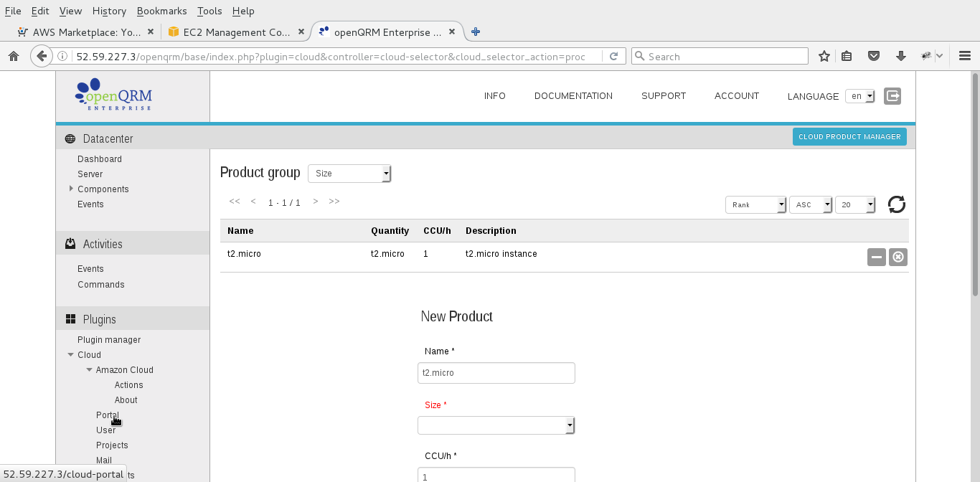
Task: Open the Edit menu
Action: pyautogui.click(x=40, y=11)
